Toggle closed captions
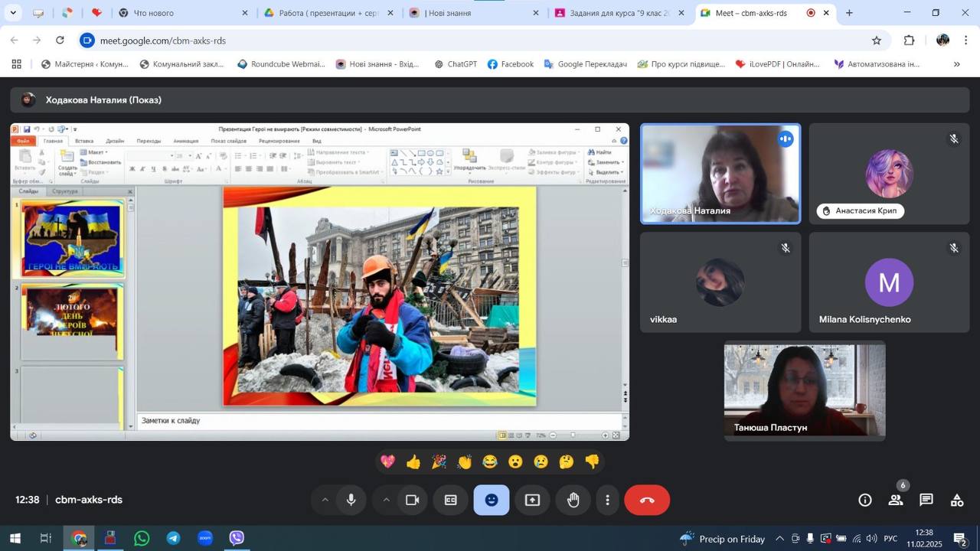 click(451, 500)
